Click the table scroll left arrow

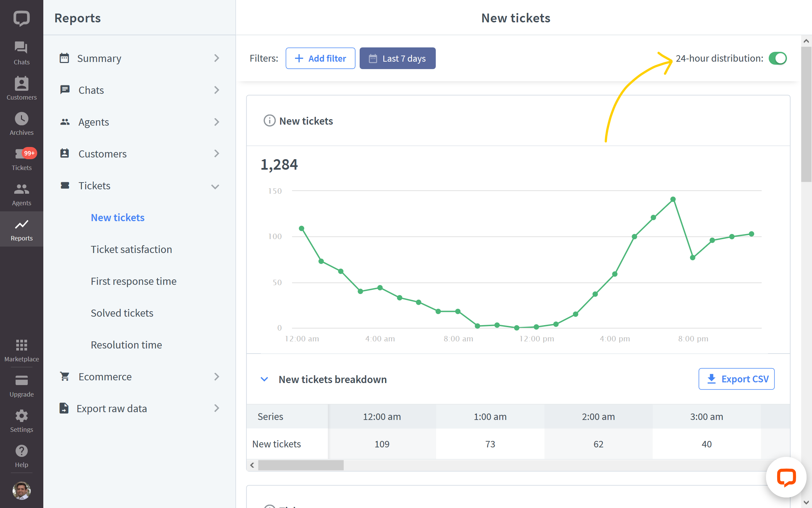(252, 465)
